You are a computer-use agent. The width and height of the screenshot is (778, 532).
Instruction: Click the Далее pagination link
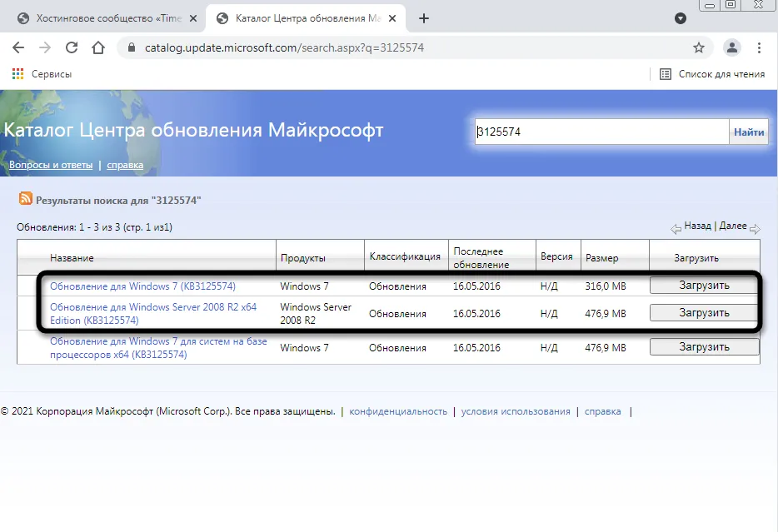point(733,226)
